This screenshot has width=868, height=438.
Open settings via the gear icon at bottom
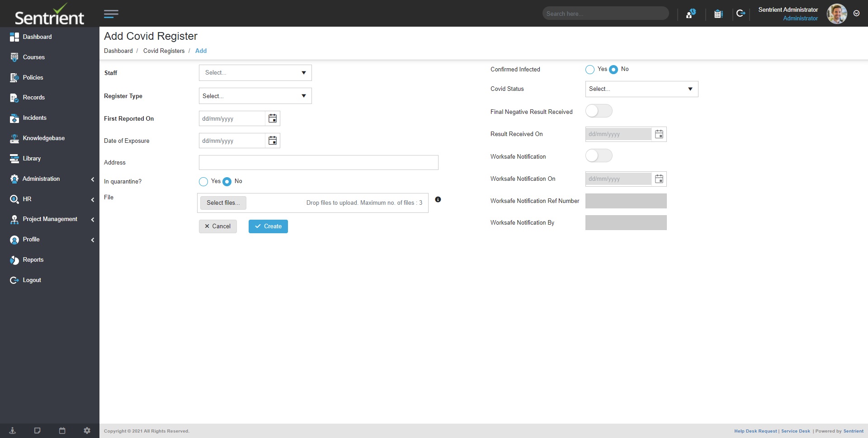pos(87,430)
